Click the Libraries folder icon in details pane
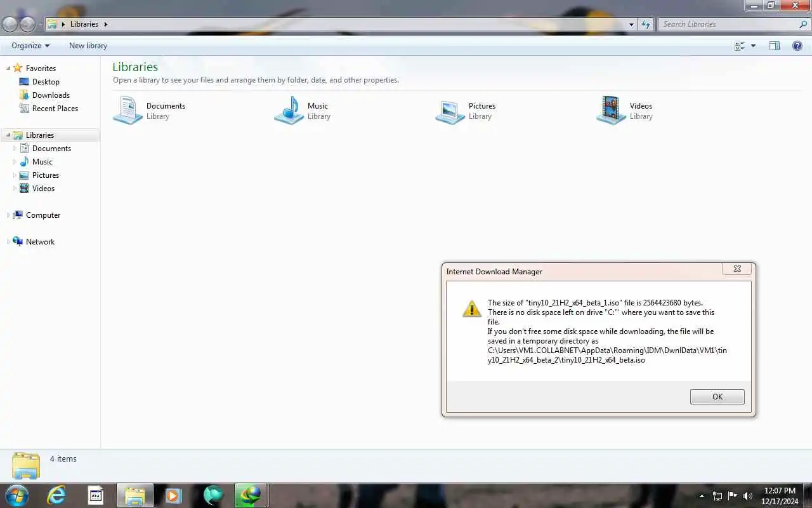The width and height of the screenshot is (812, 508). [x=26, y=465]
